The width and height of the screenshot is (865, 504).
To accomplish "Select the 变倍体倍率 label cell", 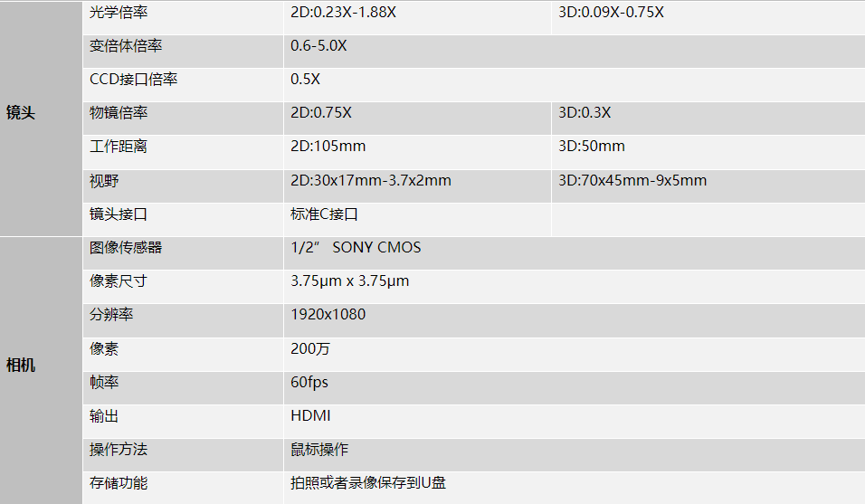I will (126, 46).
